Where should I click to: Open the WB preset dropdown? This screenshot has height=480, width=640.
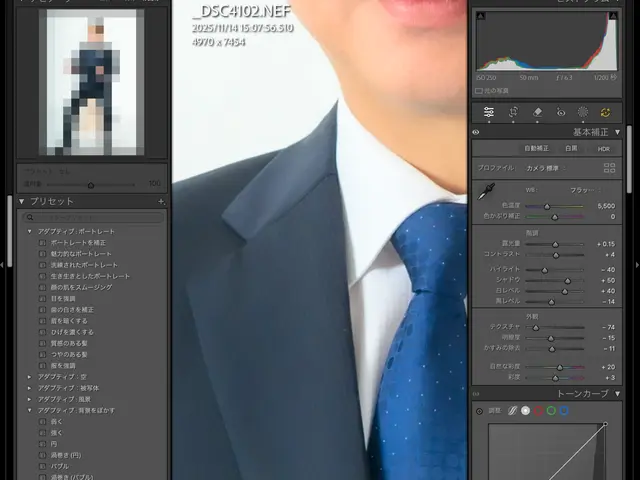pos(585,190)
